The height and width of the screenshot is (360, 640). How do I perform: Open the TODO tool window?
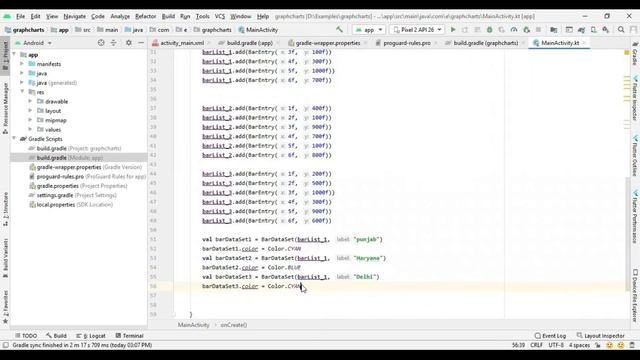pos(26,336)
